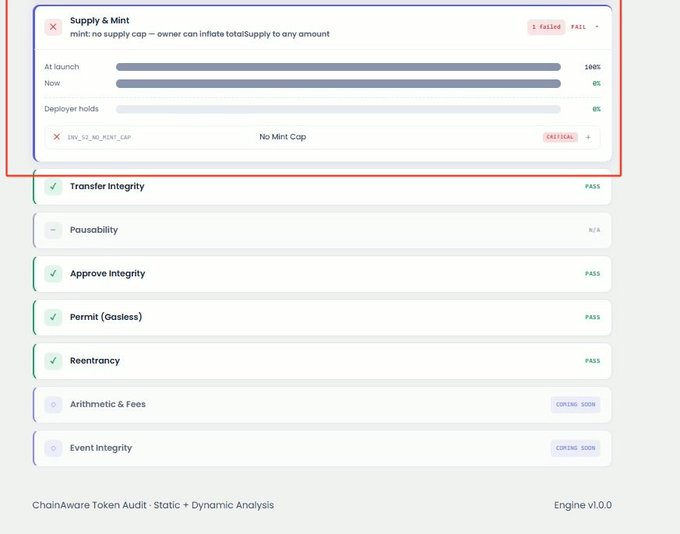Click the 'At launch' supply bar

click(x=338, y=67)
